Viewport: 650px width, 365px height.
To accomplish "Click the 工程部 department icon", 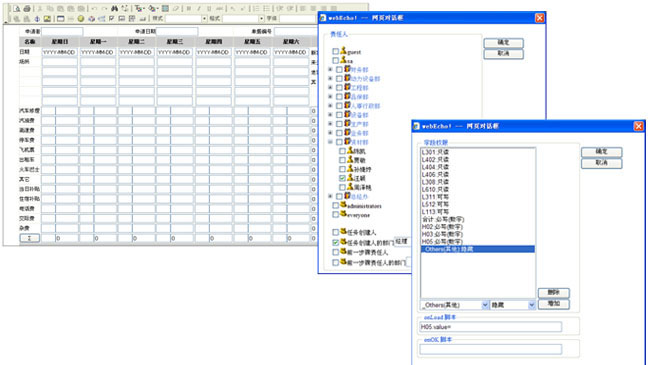I will 347,87.
